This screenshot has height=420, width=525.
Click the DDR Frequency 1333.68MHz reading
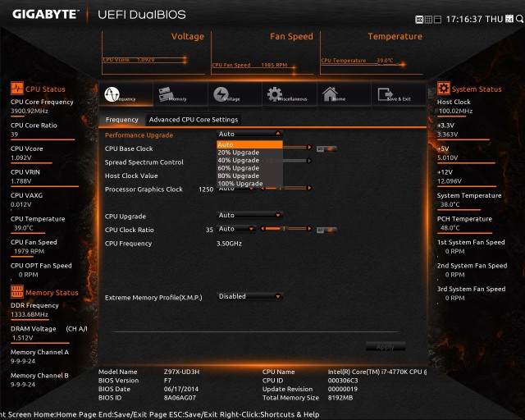(x=30, y=314)
